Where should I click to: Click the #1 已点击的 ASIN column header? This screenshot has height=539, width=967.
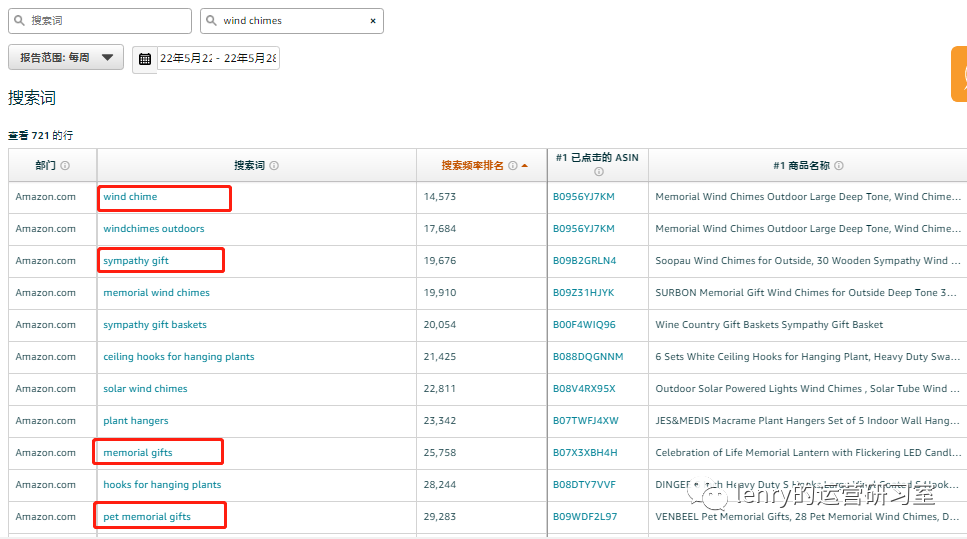tap(597, 158)
